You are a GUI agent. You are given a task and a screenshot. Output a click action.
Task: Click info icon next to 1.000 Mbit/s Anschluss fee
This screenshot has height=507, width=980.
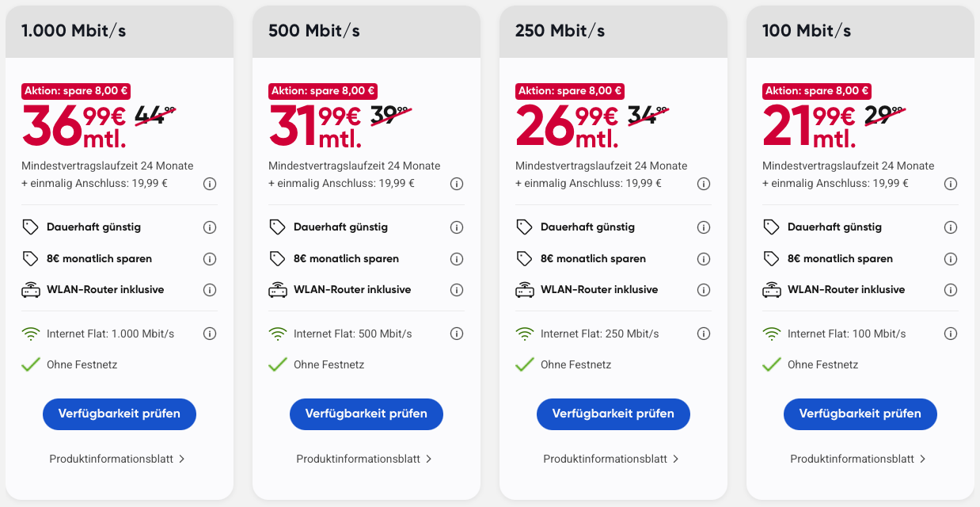point(210,184)
